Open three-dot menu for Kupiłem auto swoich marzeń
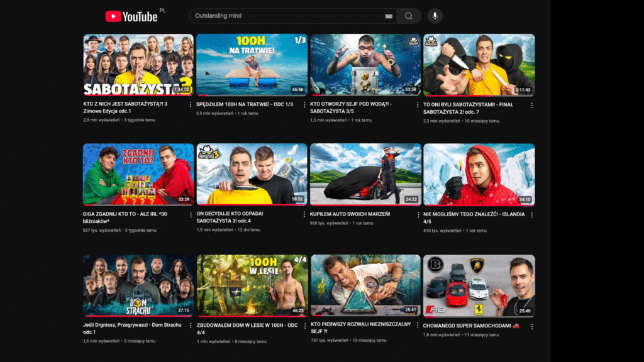The height and width of the screenshot is (362, 644). point(418,215)
